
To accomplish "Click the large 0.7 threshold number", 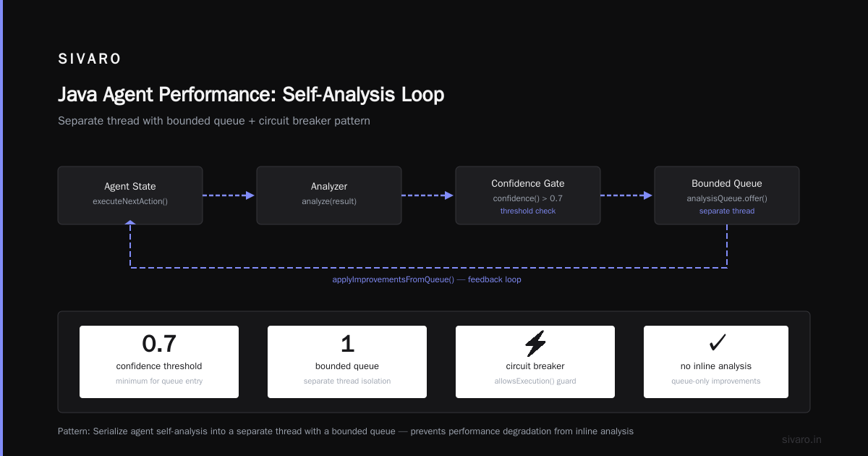I will 159,343.
